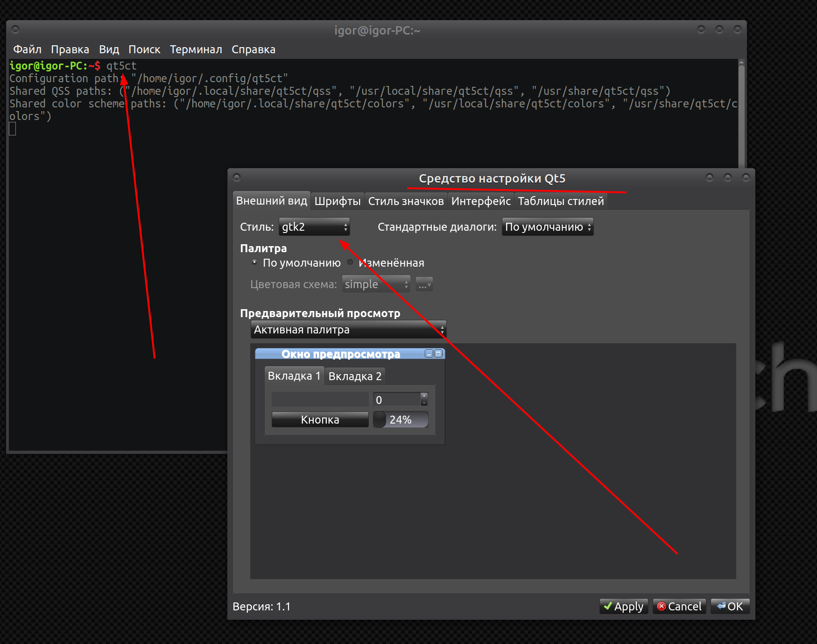Select Вкладка 1 in preview window
817x644 pixels.
[294, 376]
